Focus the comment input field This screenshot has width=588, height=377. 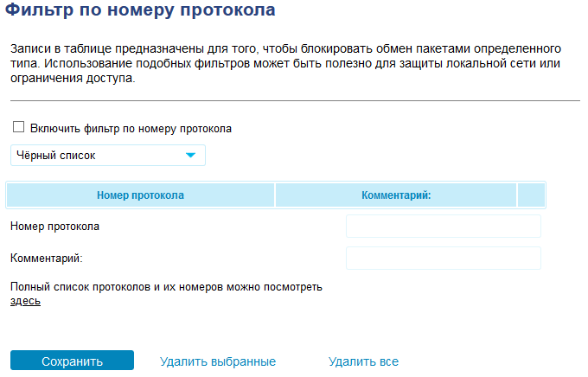tap(443, 259)
